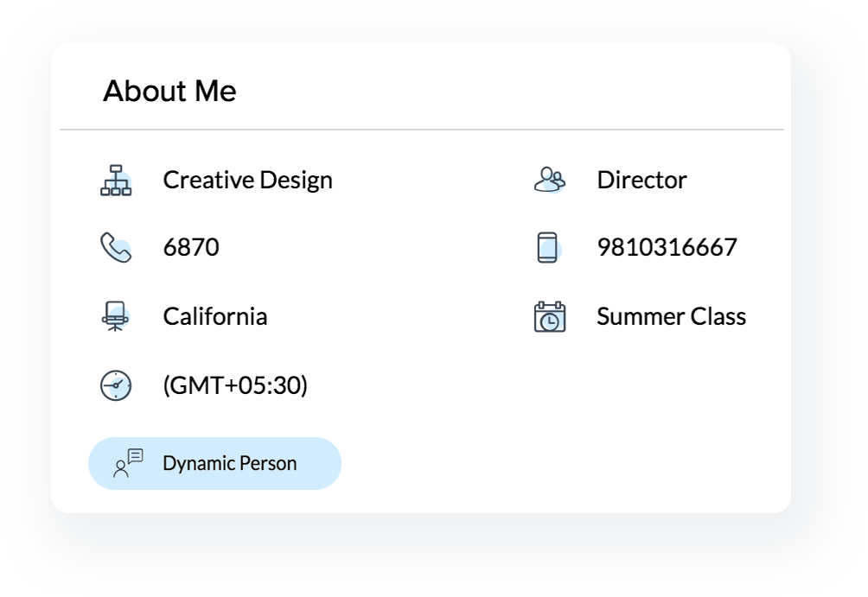
Task: Click mobile number 9810316667
Action: coord(667,248)
